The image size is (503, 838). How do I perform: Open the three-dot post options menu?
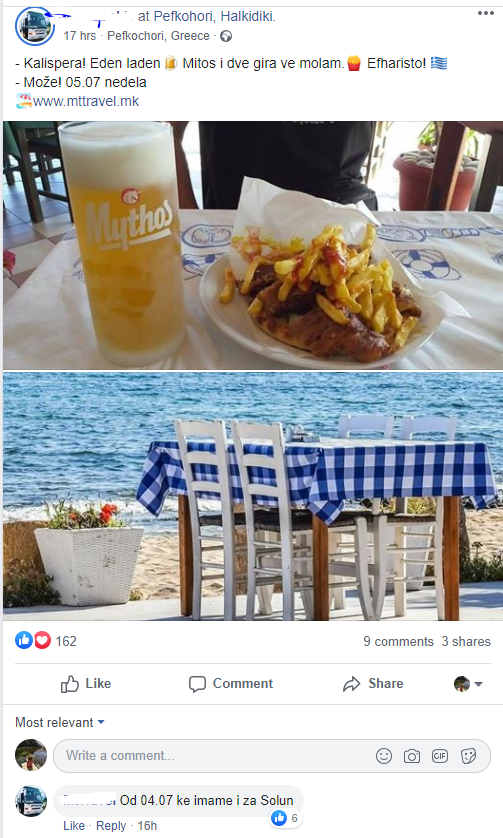[x=485, y=13]
